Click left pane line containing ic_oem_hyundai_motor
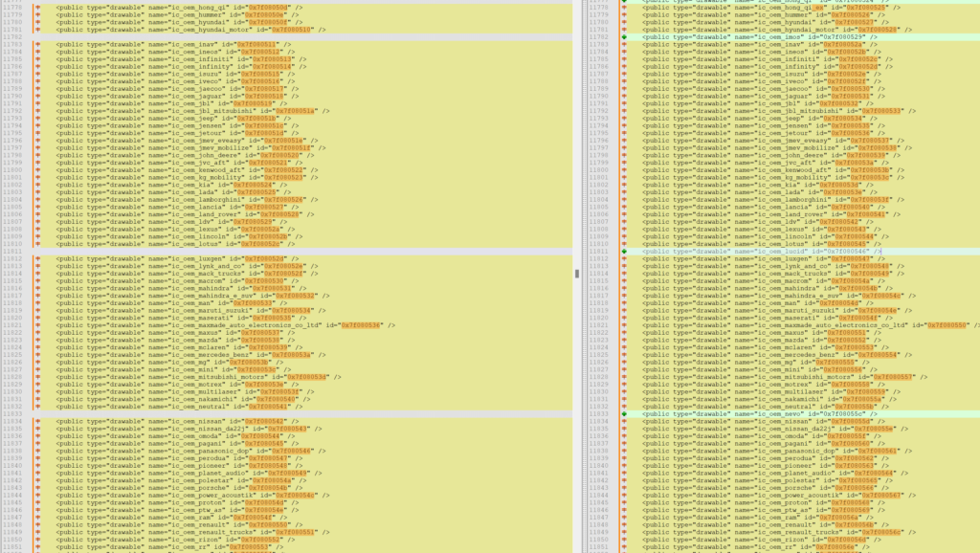 (x=190, y=30)
